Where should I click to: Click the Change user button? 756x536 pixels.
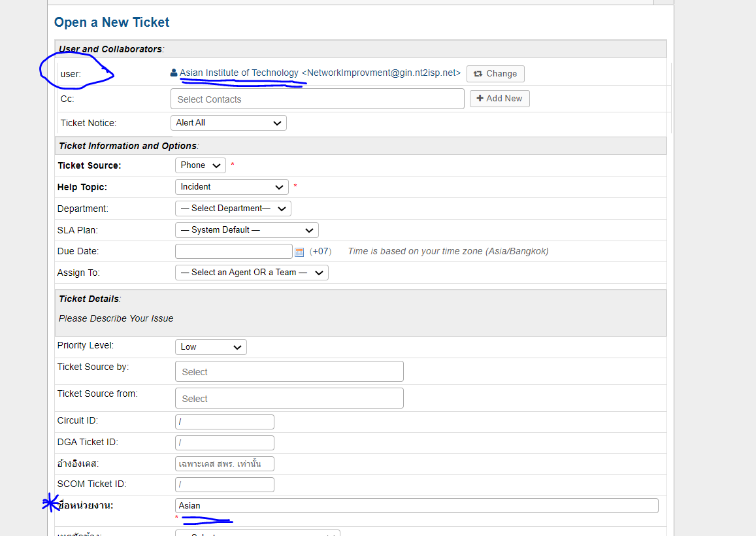(495, 74)
